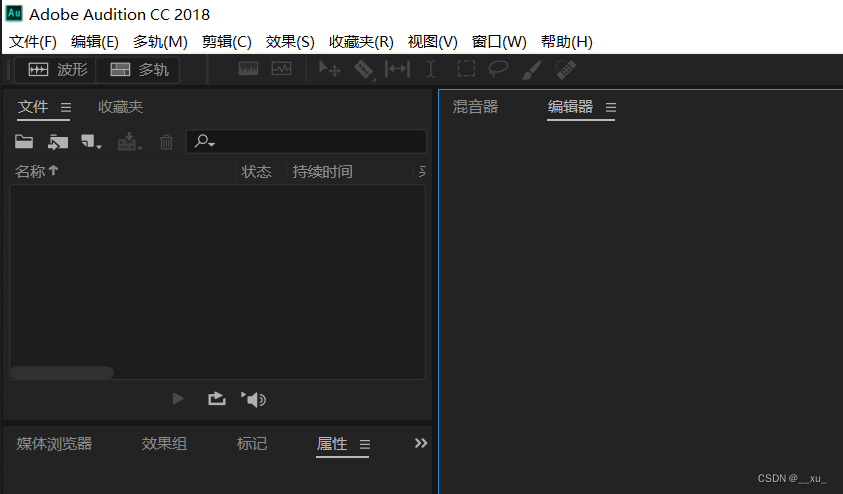843x494 pixels.
Task: Toggle spectral pitch display icon
Action: coord(281,69)
